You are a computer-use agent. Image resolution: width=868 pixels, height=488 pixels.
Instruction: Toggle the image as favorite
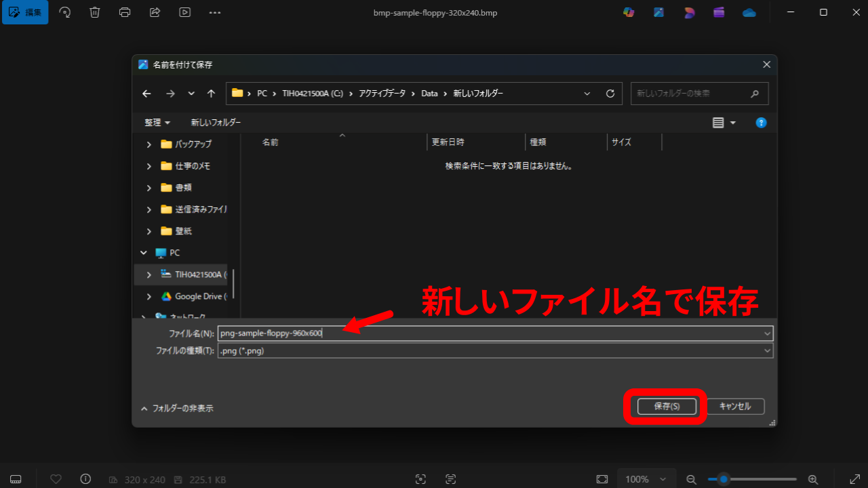pos(56,479)
